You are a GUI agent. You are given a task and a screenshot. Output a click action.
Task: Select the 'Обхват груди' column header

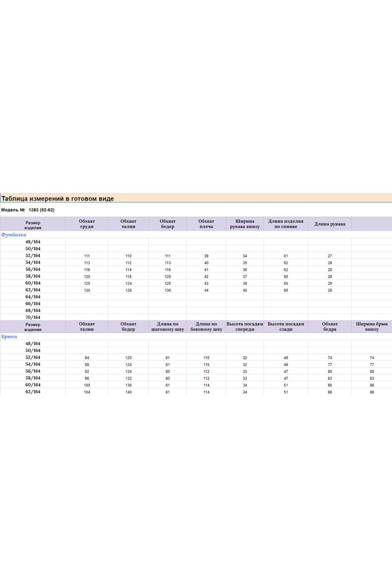87,224
